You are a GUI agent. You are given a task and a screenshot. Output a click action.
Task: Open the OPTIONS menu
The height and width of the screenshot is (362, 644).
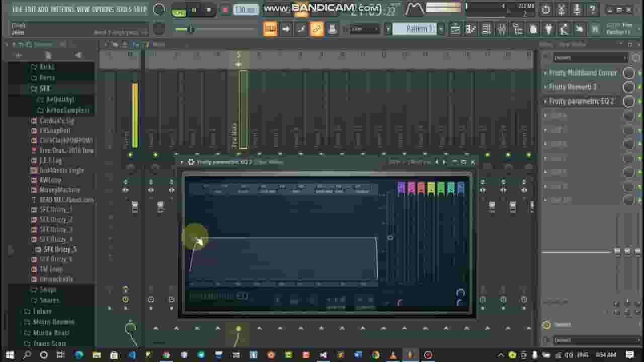point(103,10)
